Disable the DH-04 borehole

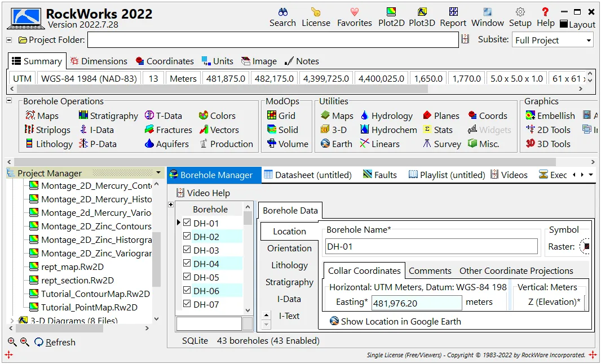[187, 263]
